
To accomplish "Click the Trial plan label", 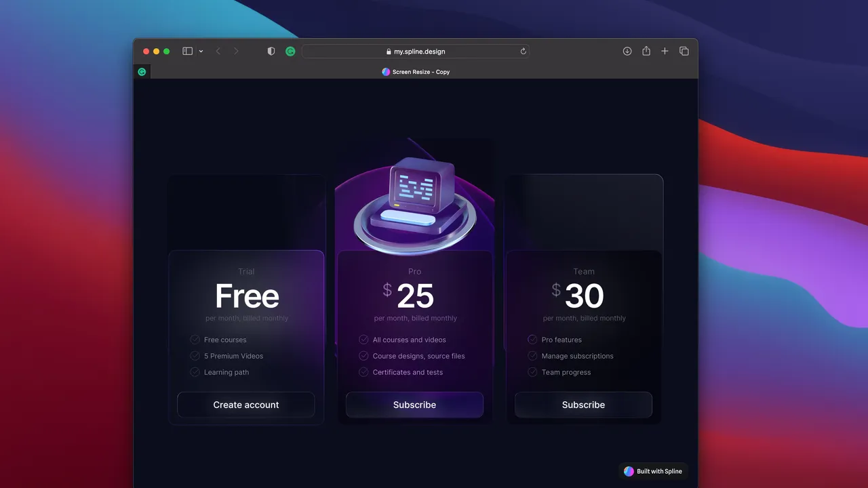I will point(246,272).
